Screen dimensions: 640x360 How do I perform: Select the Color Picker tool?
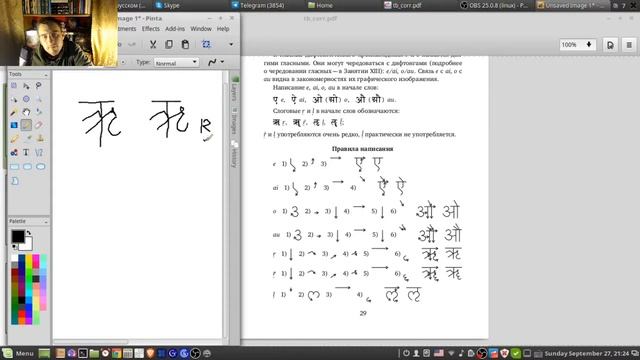(26, 139)
